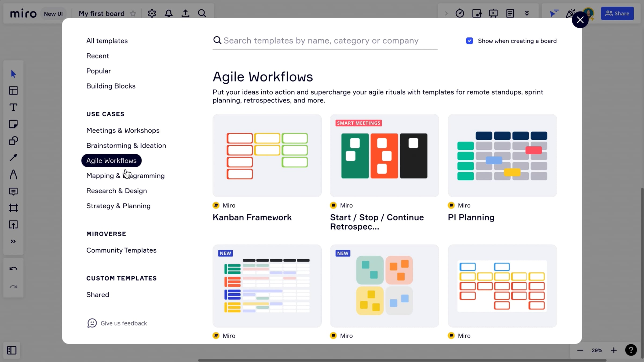Image resolution: width=644 pixels, height=362 pixels.
Task: Zoom out with the minus button
Action: 580,350
